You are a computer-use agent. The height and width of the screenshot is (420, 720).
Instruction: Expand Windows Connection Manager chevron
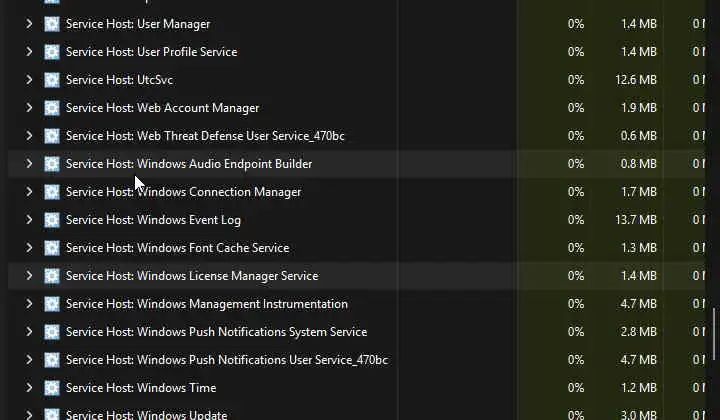click(x=29, y=192)
